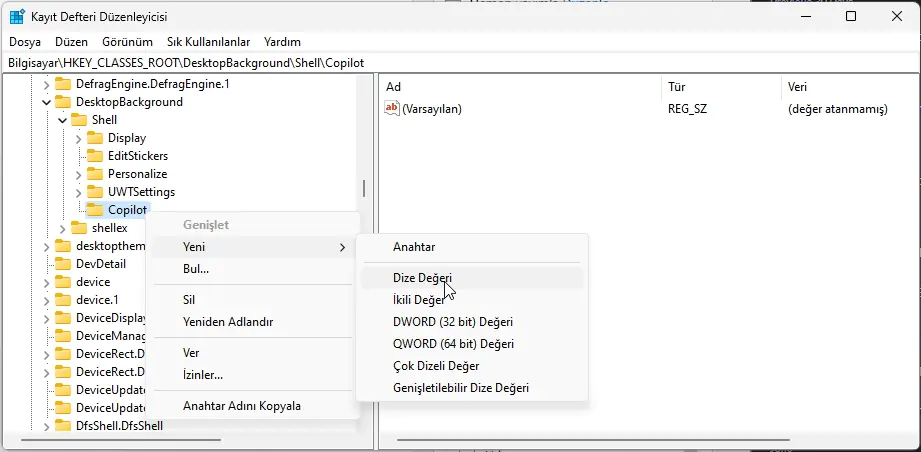Click the UWTSettings folder icon
The width and height of the screenshot is (921, 452).
pos(94,192)
